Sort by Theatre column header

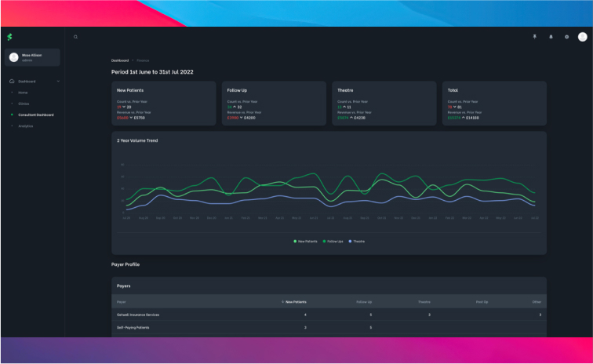[x=424, y=302]
